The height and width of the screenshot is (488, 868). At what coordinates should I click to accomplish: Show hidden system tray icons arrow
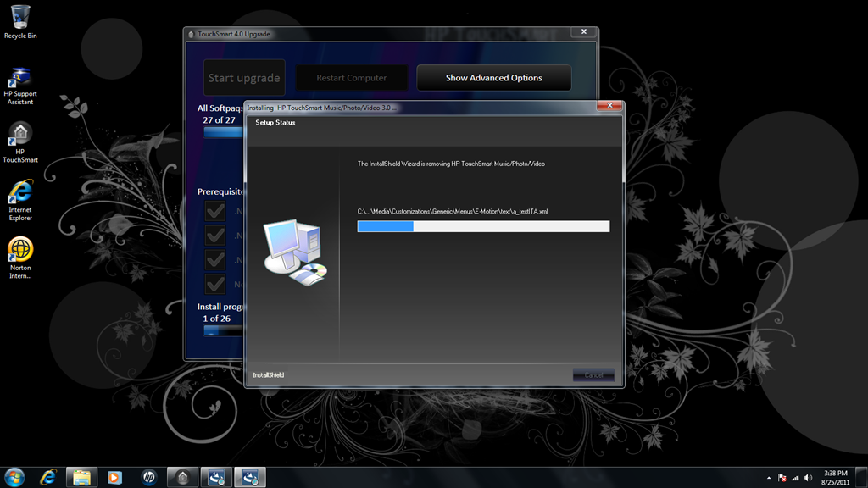[768, 478]
